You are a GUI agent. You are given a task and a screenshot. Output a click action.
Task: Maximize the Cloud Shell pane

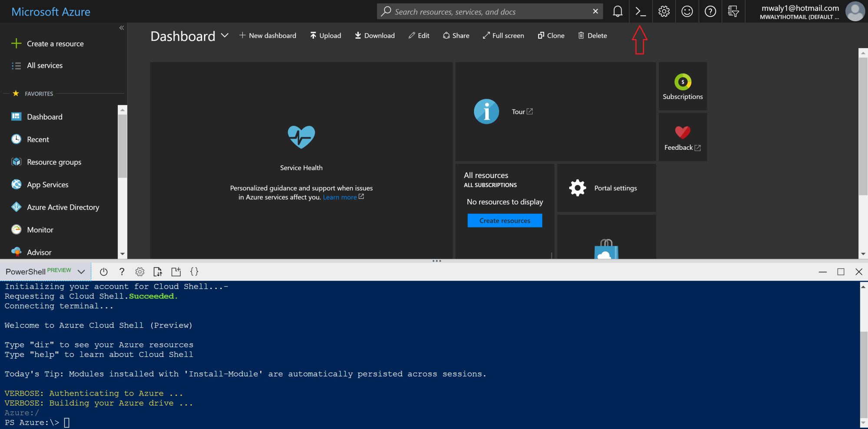[841, 272]
